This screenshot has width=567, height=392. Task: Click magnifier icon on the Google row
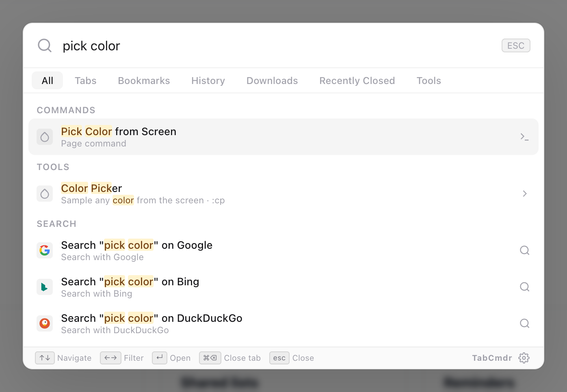(524, 250)
